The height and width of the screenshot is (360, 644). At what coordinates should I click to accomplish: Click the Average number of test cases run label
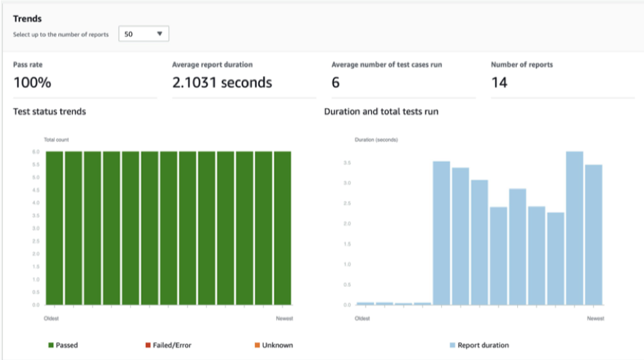[x=387, y=65]
